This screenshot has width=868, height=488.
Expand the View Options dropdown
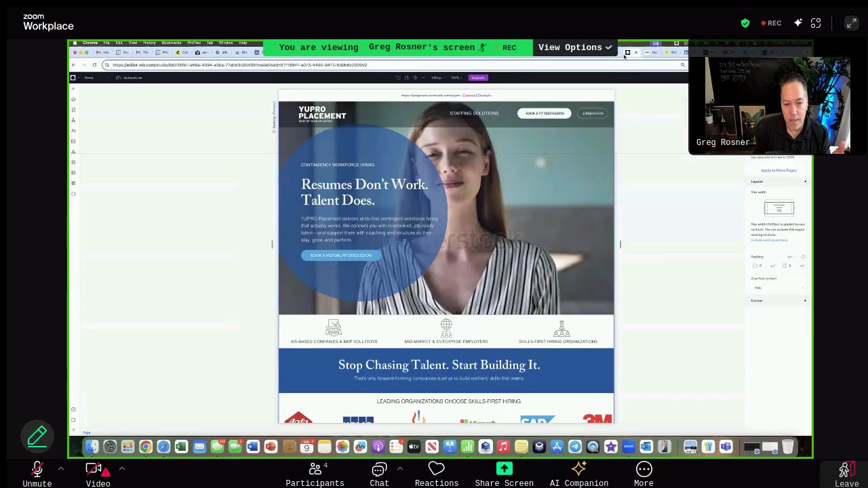(575, 47)
